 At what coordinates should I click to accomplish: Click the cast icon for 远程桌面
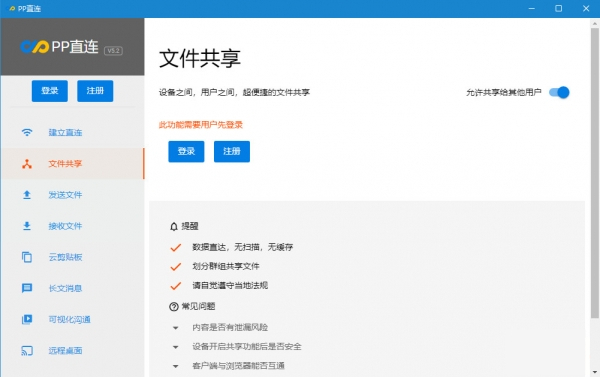27,351
